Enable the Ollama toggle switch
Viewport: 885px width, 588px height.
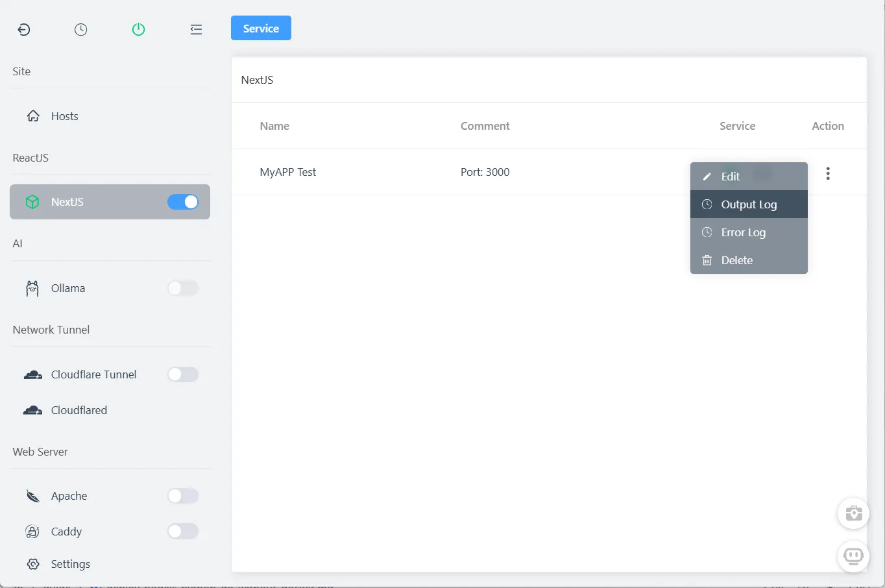(x=183, y=288)
